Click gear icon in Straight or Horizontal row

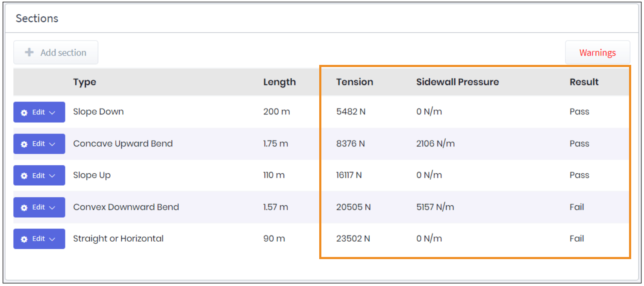(24, 239)
